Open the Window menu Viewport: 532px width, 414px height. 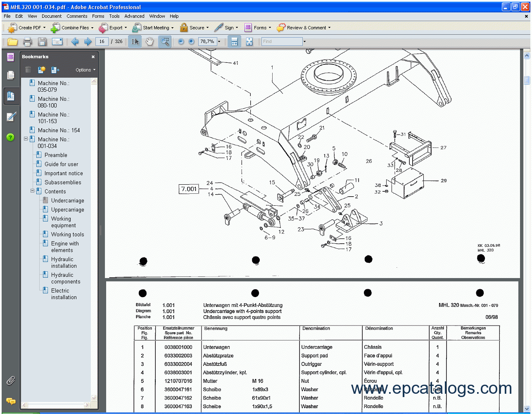tap(157, 16)
